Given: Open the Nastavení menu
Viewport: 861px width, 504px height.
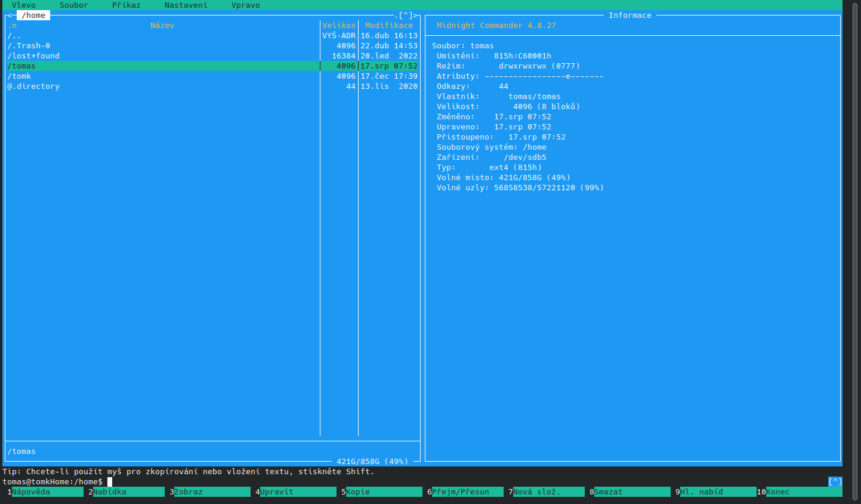Looking at the screenshot, I should (x=186, y=5).
